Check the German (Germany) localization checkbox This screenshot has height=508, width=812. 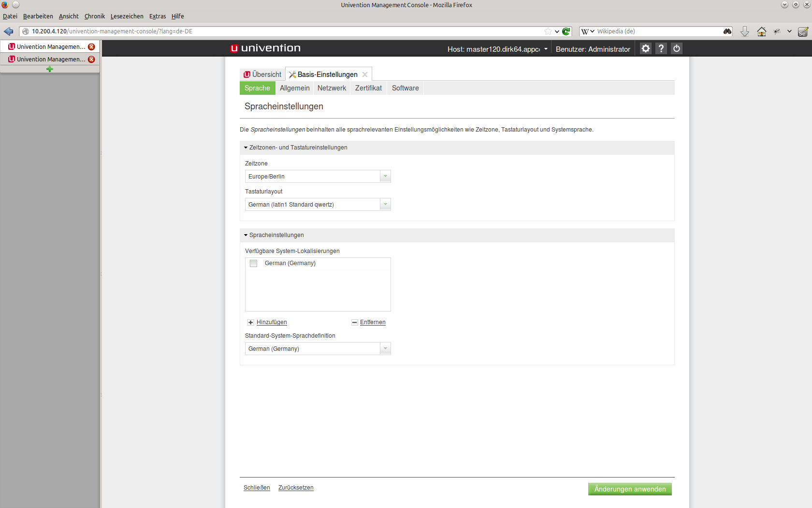tap(253, 263)
